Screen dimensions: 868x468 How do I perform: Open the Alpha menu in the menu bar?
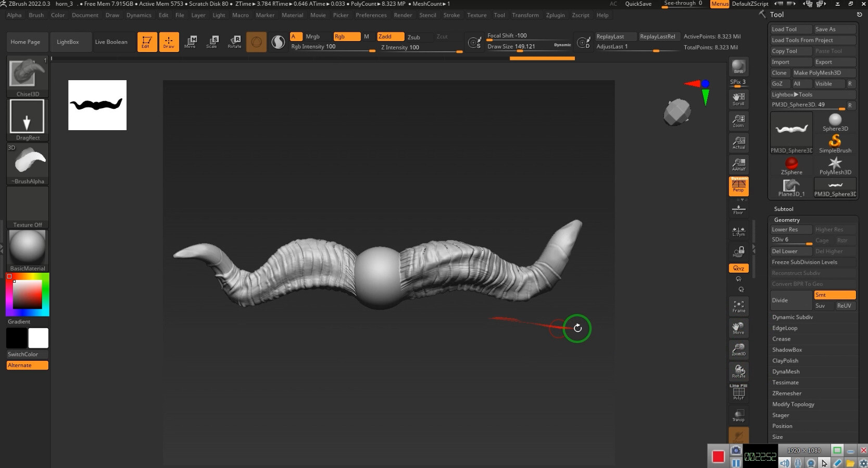pyautogui.click(x=14, y=15)
